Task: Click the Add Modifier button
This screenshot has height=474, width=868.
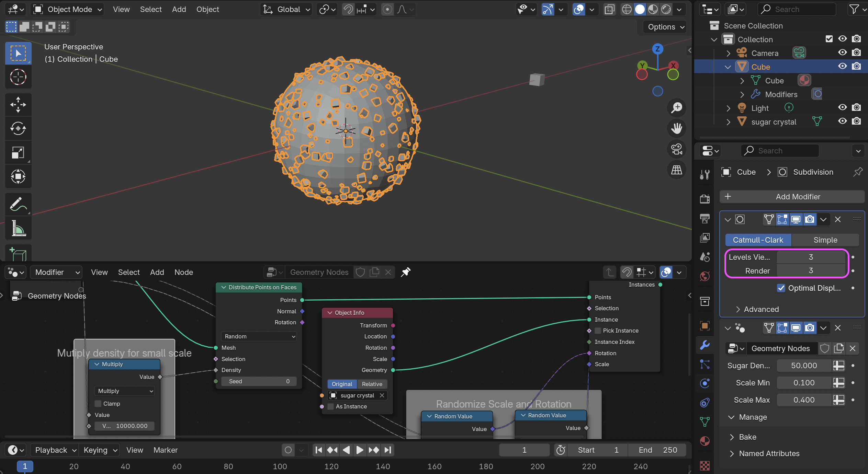Action: 792,197
